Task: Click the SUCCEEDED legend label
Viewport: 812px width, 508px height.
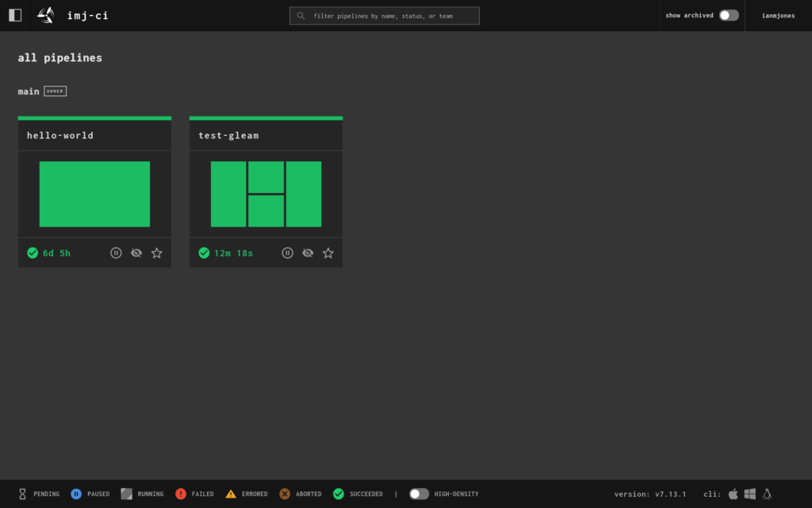Action: 366,494
